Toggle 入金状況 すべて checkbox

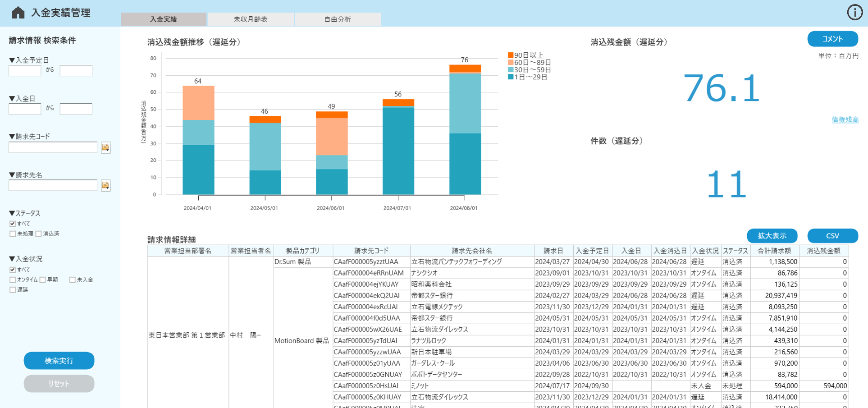[13, 270]
